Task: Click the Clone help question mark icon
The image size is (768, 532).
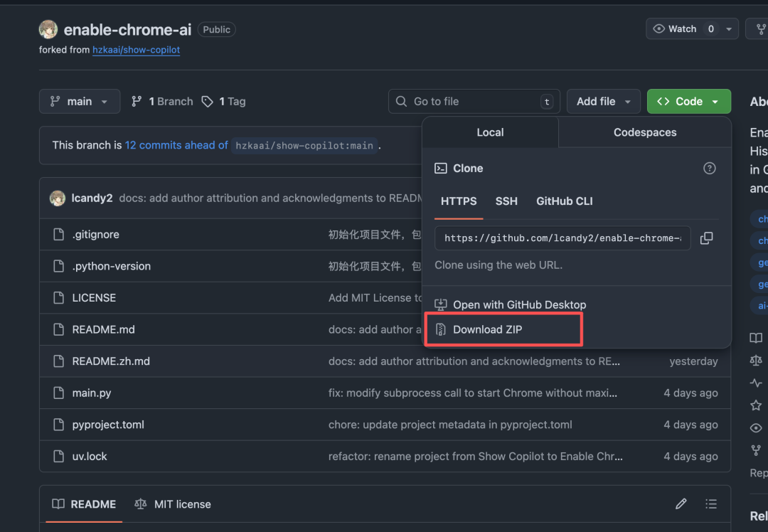Action: click(x=709, y=168)
